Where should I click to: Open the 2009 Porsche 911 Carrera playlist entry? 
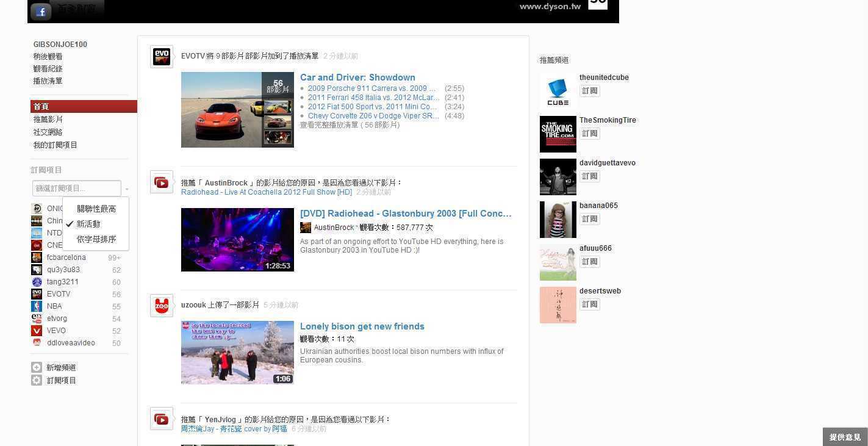pos(371,88)
